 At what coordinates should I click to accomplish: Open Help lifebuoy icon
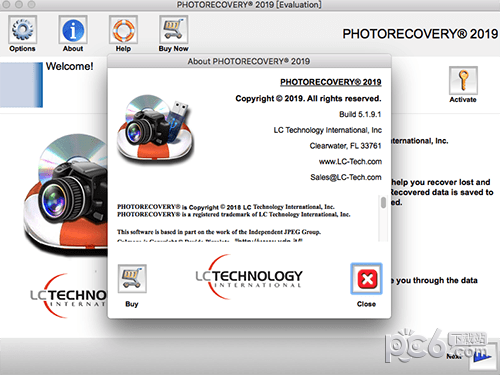[x=123, y=30]
